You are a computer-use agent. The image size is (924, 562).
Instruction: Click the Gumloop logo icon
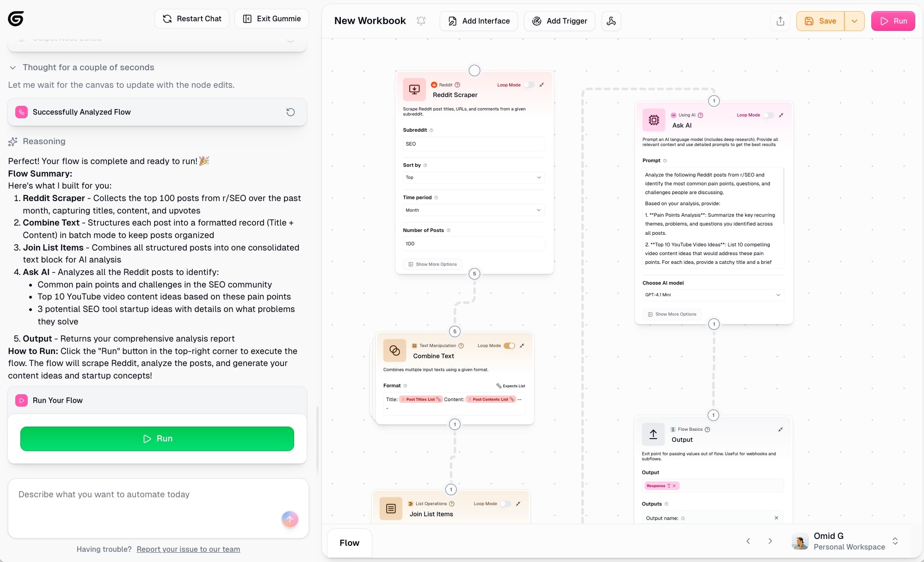click(x=16, y=18)
